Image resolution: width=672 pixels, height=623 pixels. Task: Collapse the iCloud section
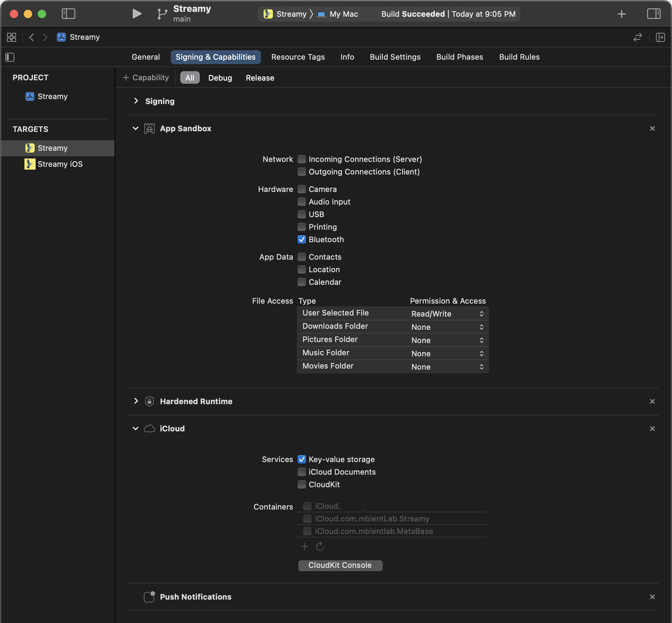coord(136,429)
